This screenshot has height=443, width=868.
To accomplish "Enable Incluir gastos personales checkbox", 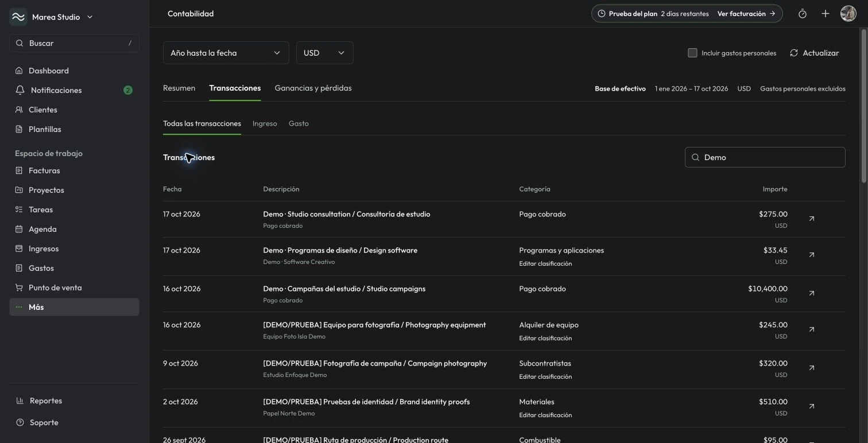I will [x=692, y=53].
